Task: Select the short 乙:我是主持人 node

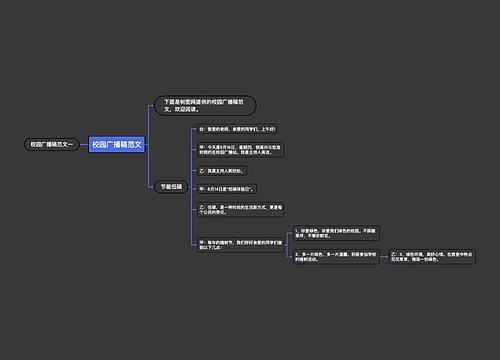Action: (x=222, y=171)
